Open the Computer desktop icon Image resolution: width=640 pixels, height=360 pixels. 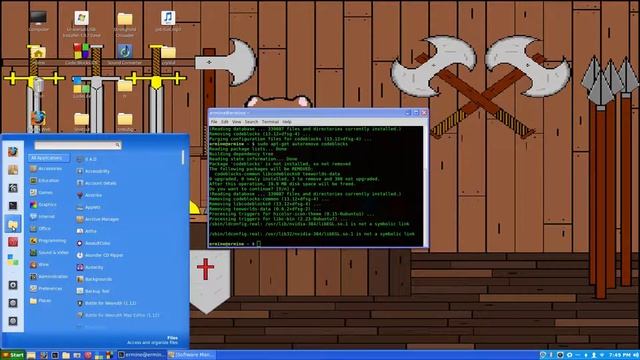[x=38, y=21]
